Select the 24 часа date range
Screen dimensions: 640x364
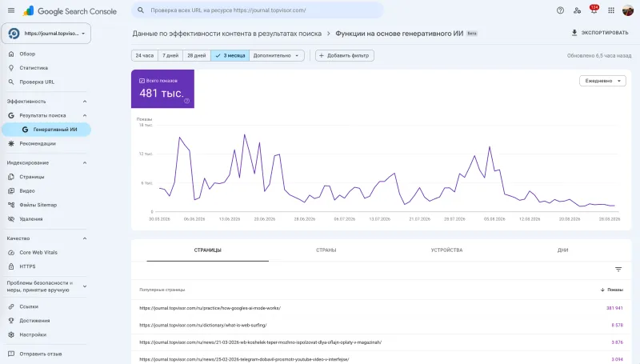coord(145,55)
